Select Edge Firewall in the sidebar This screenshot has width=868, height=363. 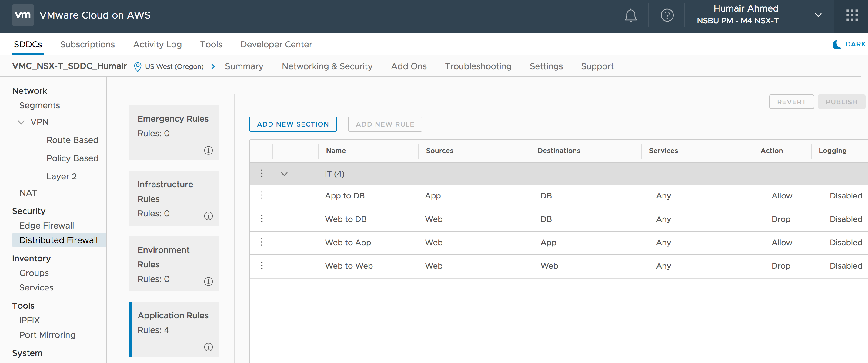(46, 226)
